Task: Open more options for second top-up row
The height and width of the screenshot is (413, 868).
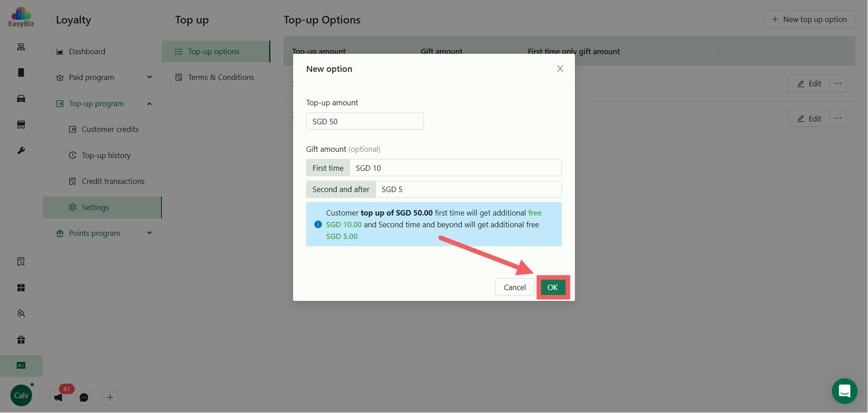Action: click(838, 119)
